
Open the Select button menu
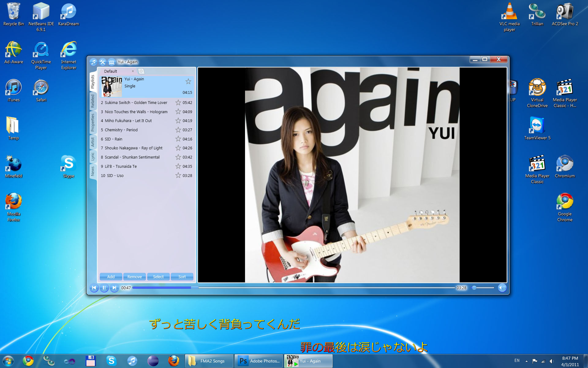(158, 277)
